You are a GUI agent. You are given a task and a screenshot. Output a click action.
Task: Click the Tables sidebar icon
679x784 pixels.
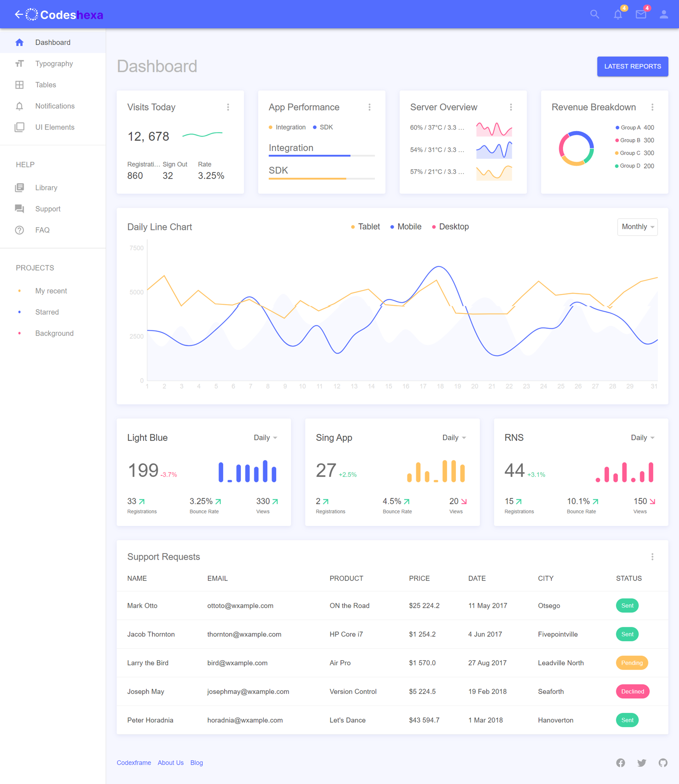(20, 85)
